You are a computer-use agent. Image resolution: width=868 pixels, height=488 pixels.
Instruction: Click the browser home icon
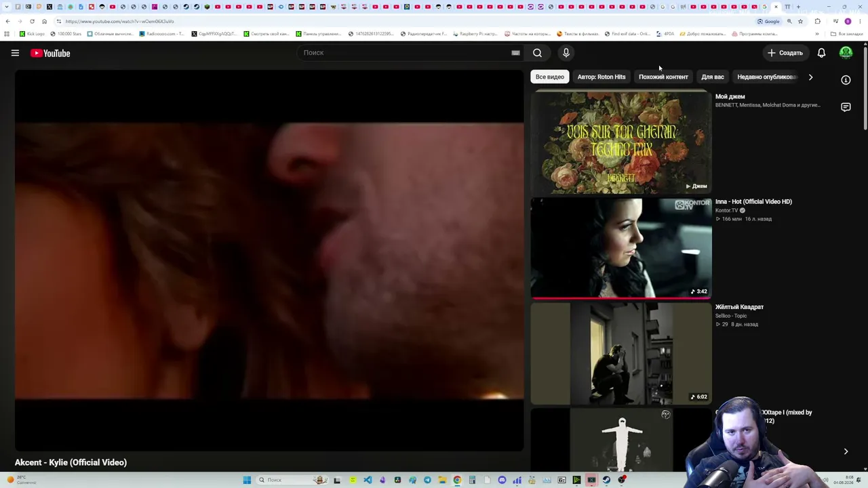(x=44, y=21)
